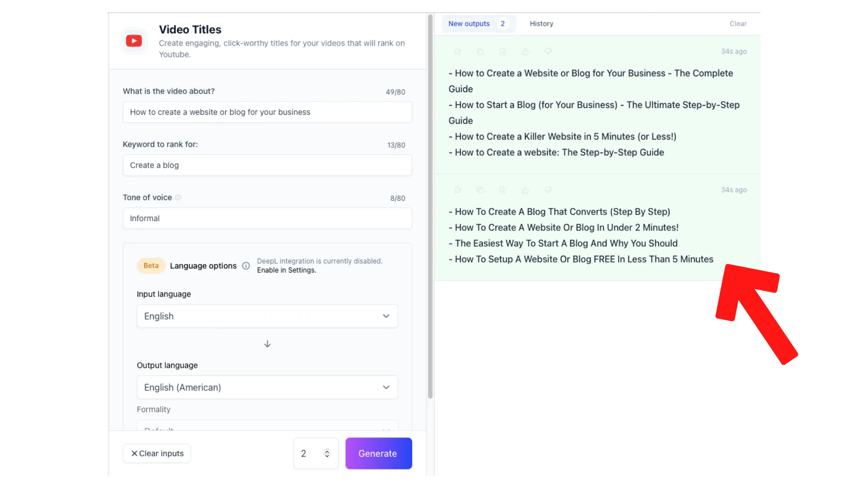Give a thumbs down to the second output
The height and width of the screenshot is (488, 868).
[548, 190]
